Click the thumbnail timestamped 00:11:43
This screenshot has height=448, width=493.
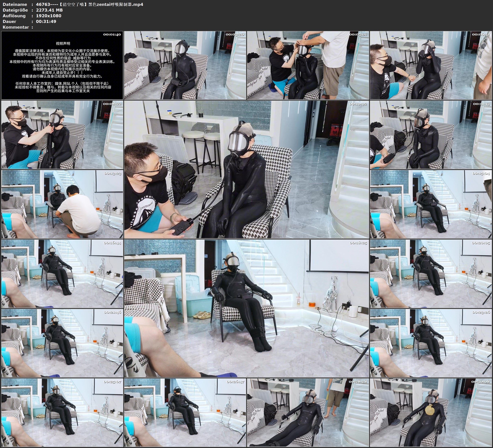tap(431, 135)
